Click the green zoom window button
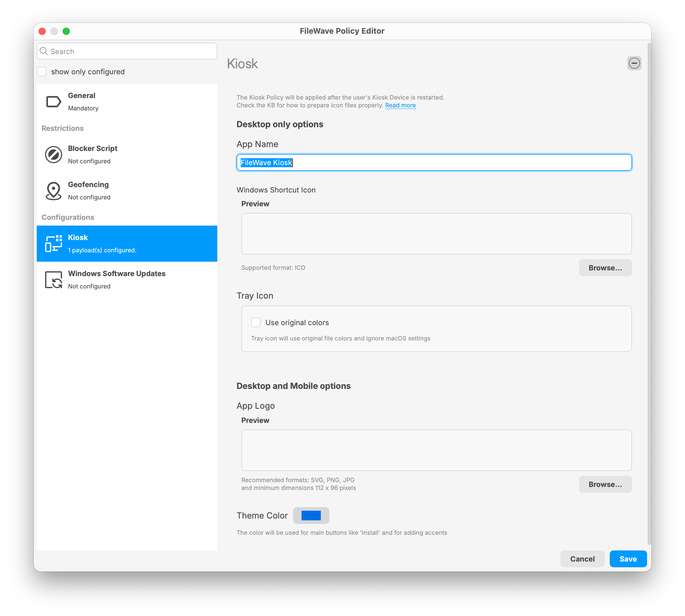The width and height of the screenshot is (685, 616). (x=67, y=31)
